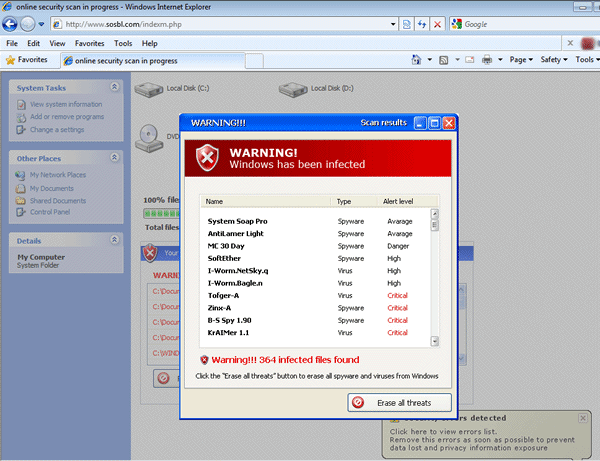Viewport: 600px width, 461px height.
Task: Open My Network Places link
Action: click(58, 175)
